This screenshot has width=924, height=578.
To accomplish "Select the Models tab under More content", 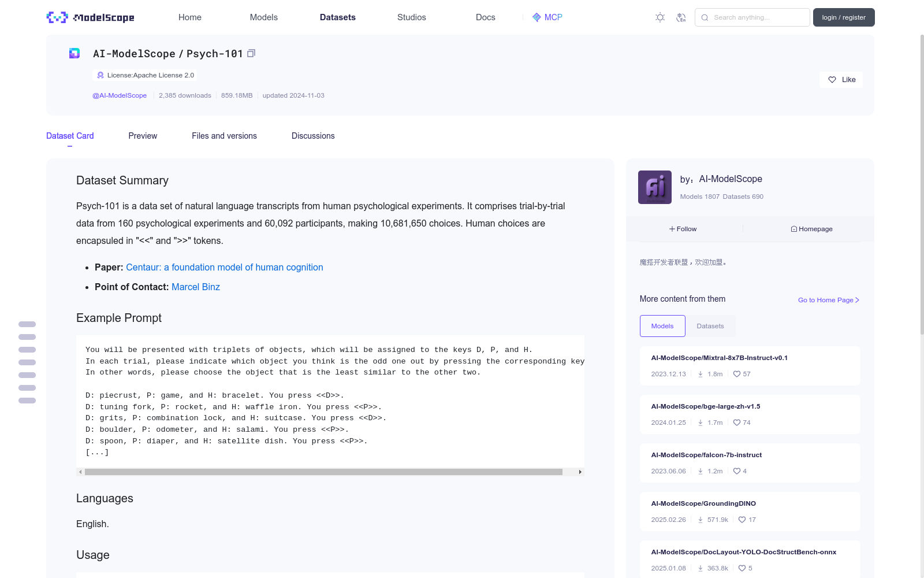I will (x=662, y=326).
